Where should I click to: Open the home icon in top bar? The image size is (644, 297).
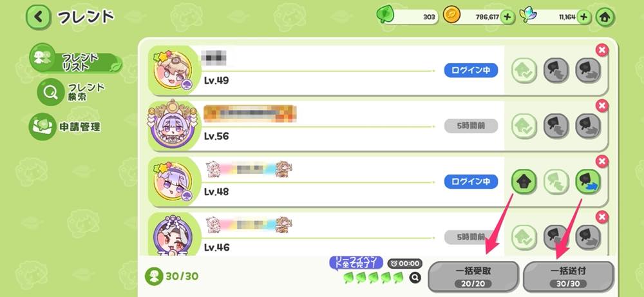tap(605, 17)
